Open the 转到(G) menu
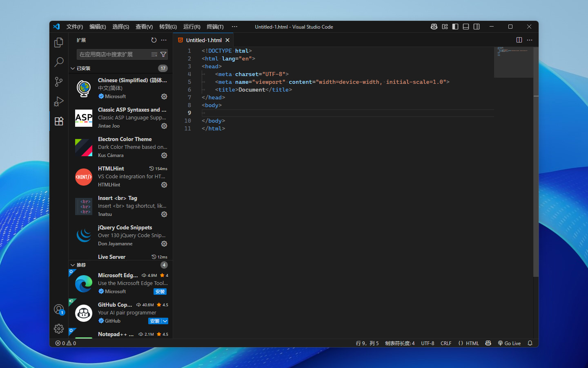This screenshot has height=368, width=588. coord(168,27)
